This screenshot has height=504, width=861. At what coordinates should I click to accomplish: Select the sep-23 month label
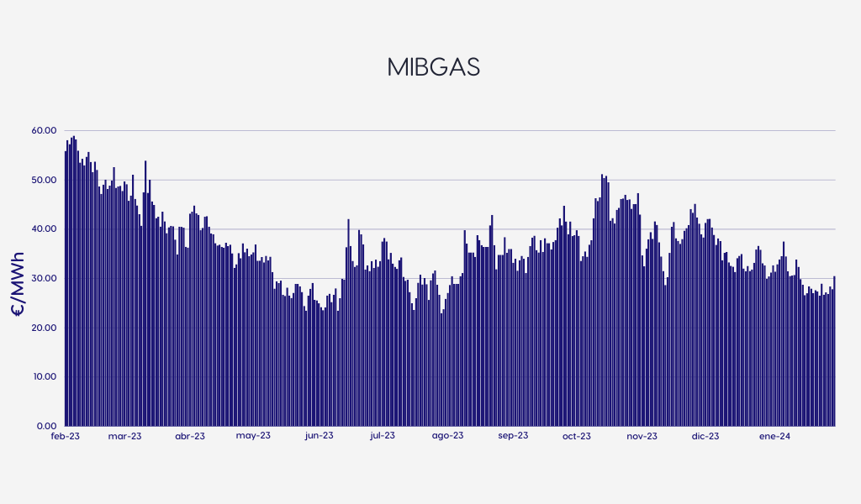(513, 436)
